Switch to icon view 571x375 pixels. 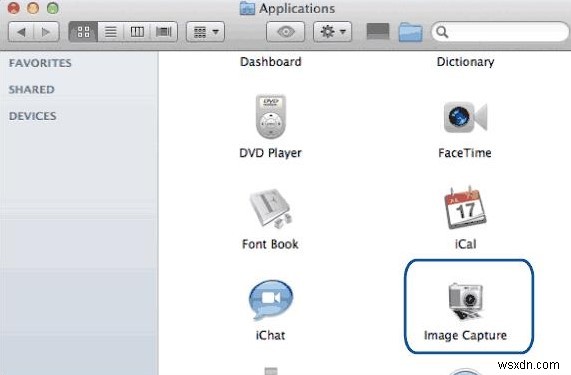83,32
